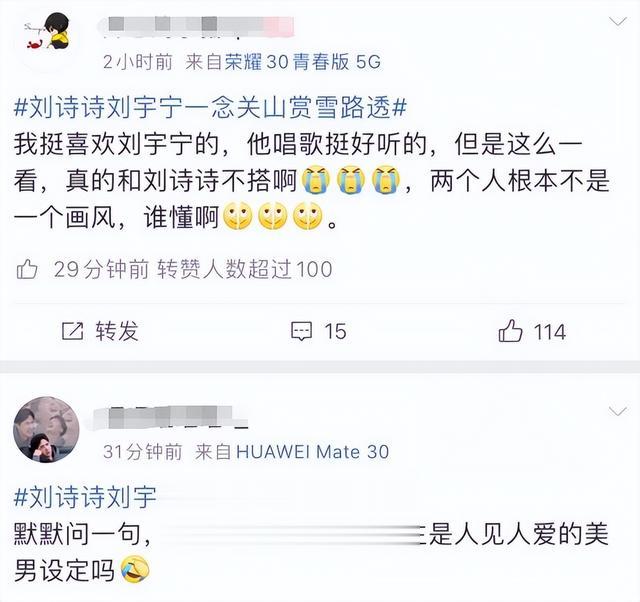Expand the second post's chevron menu

coord(618,411)
